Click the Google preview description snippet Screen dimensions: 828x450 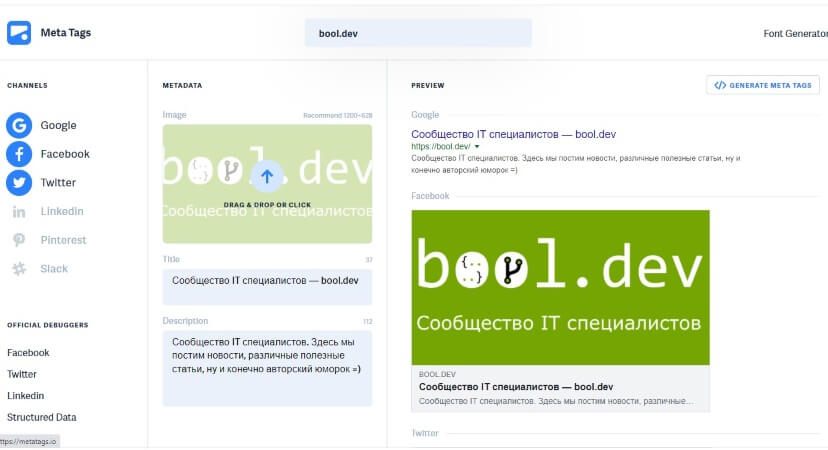coord(576,164)
